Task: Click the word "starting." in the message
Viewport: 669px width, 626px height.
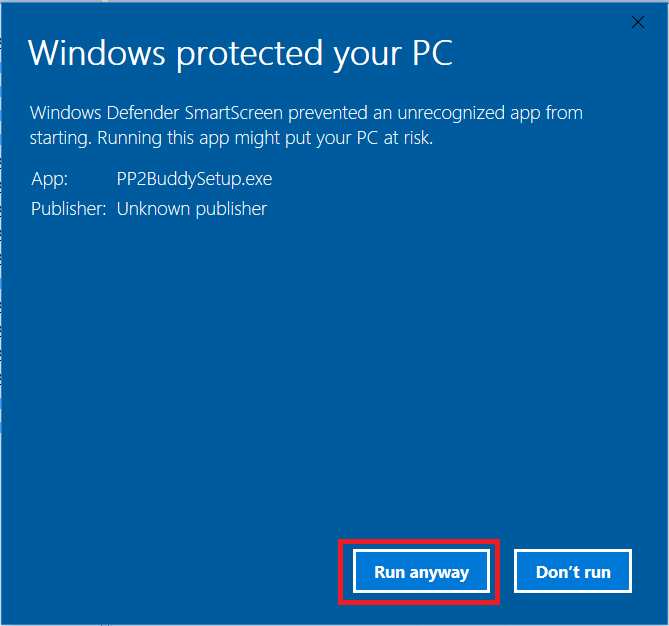Action: (60, 138)
